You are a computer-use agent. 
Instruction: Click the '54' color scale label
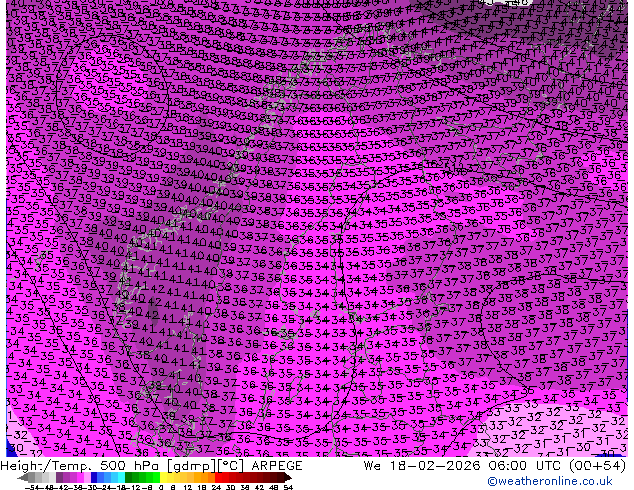click(x=287, y=487)
